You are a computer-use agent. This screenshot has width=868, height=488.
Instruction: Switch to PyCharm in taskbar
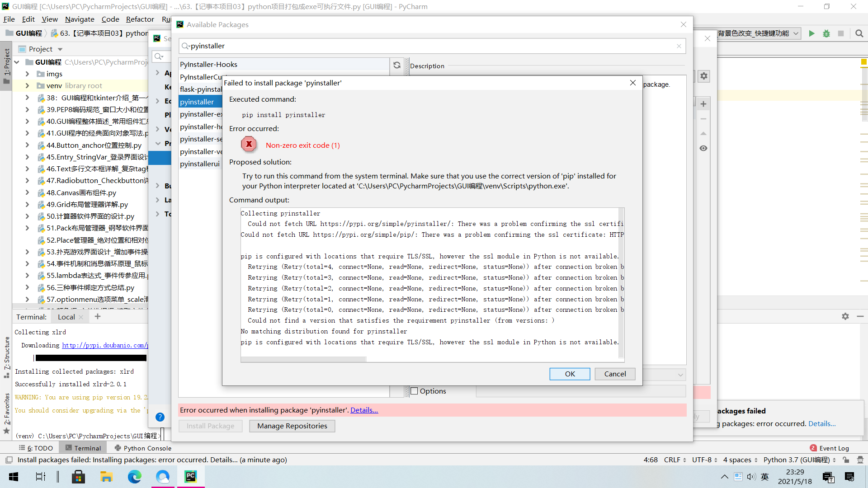pos(190,477)
